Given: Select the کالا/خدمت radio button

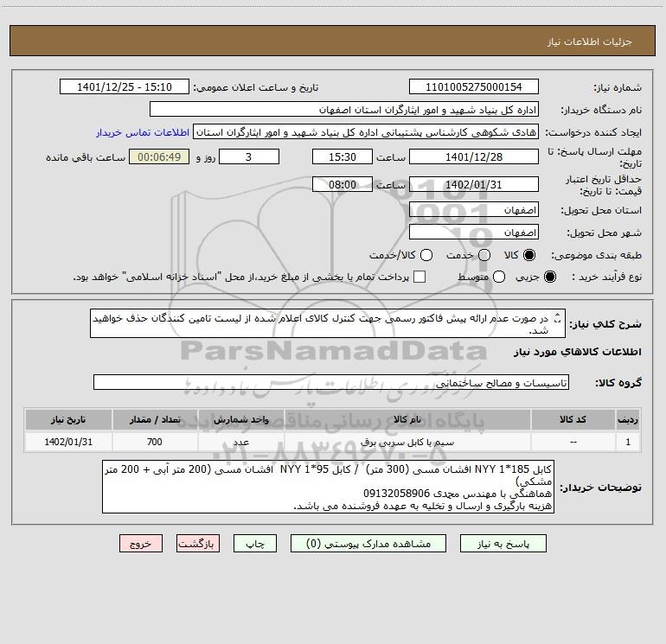Looking at the screenshot, I should 426,255.
